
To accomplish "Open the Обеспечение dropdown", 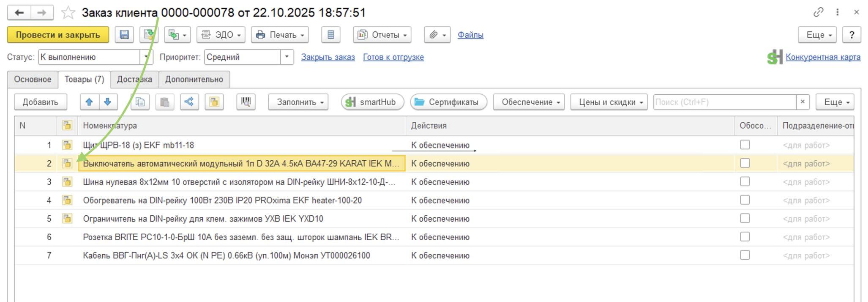I will 529,102.
